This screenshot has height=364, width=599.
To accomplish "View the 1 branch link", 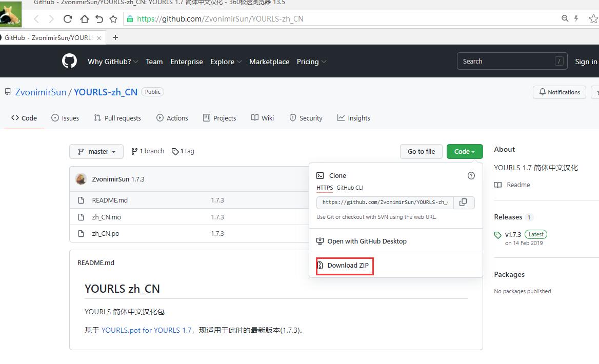I will coord(148,151).
